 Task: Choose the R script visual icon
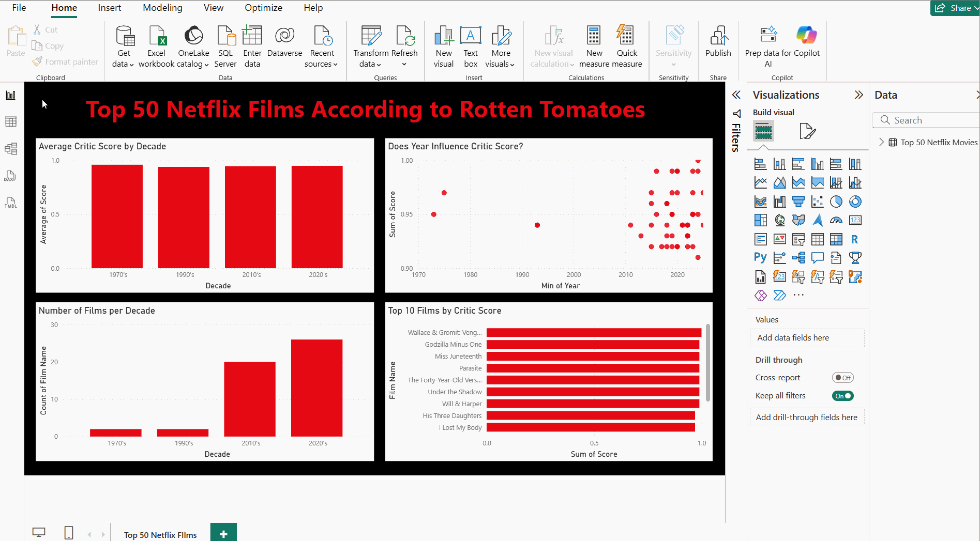click(854, 239)
